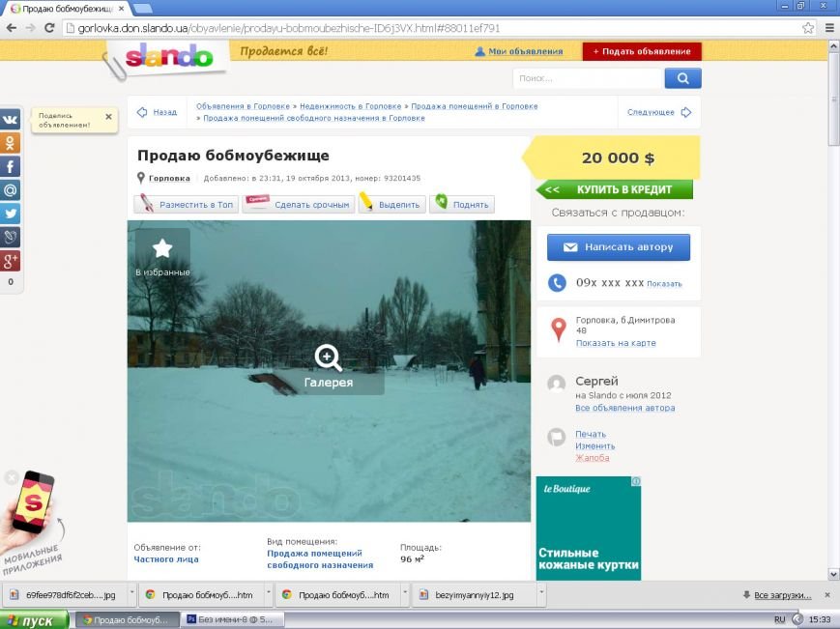Screen dimensions: 840x629
Task: Click Показать на карте link
Action: tap(616, 343)
